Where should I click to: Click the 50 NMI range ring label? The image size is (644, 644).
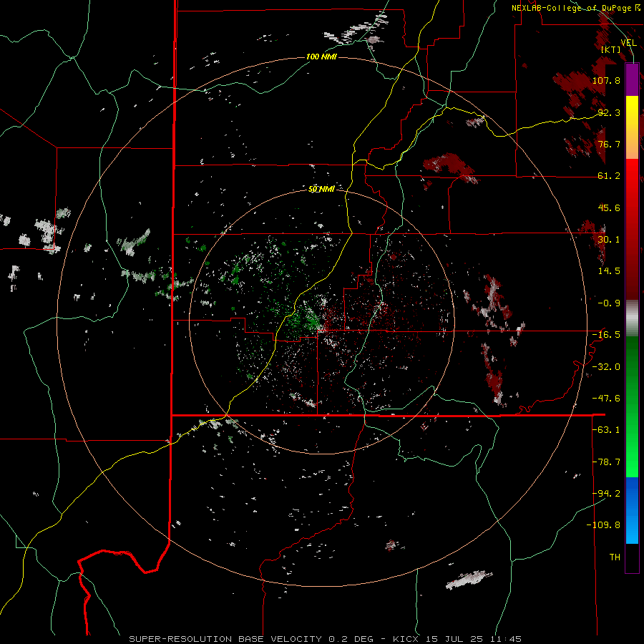click(x=321, y=189)
